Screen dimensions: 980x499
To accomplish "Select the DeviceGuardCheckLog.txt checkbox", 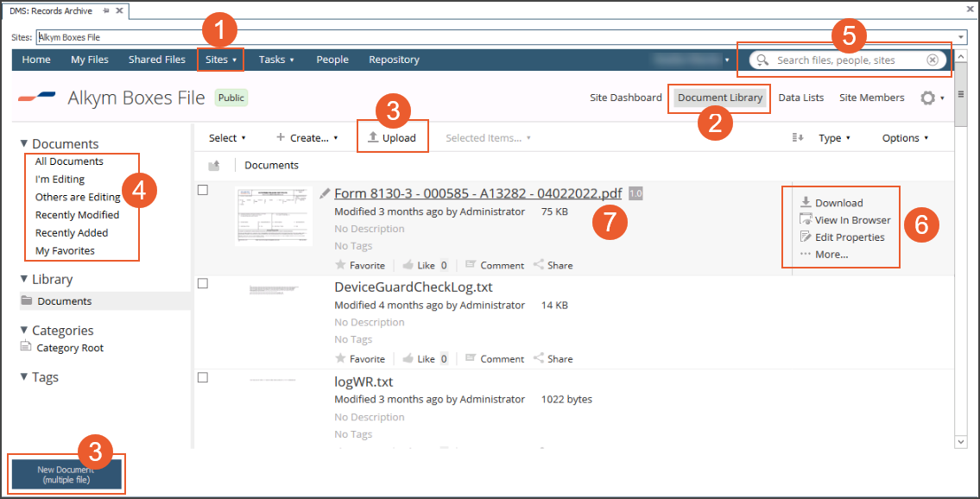I will tap(203, 283).
